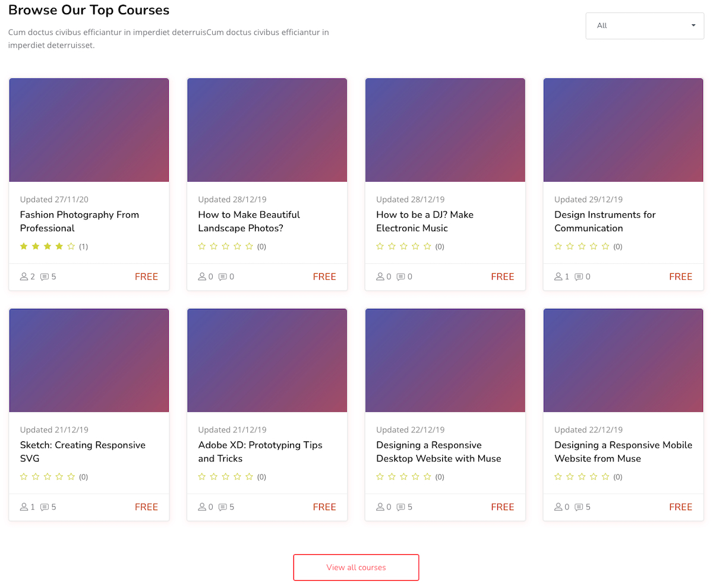Click the fifth star on Fashion Photography rating
Image resolution: width=713 pixels, height=588 pixels.
pos(71,246)
